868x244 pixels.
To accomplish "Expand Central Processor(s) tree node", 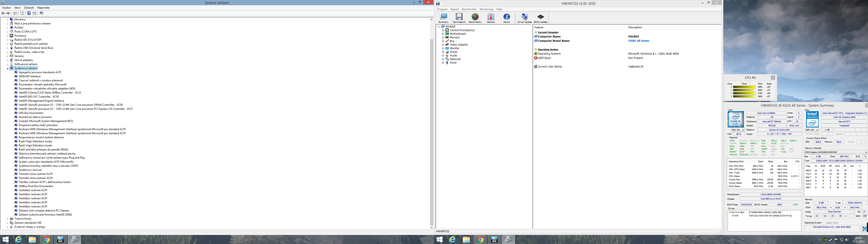I will point(443,30).
